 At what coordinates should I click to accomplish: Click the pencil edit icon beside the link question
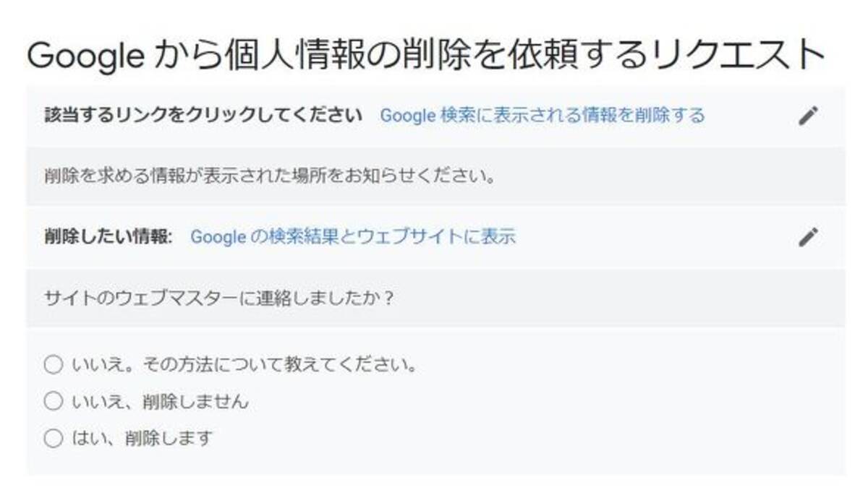click(x=809, y=117)
